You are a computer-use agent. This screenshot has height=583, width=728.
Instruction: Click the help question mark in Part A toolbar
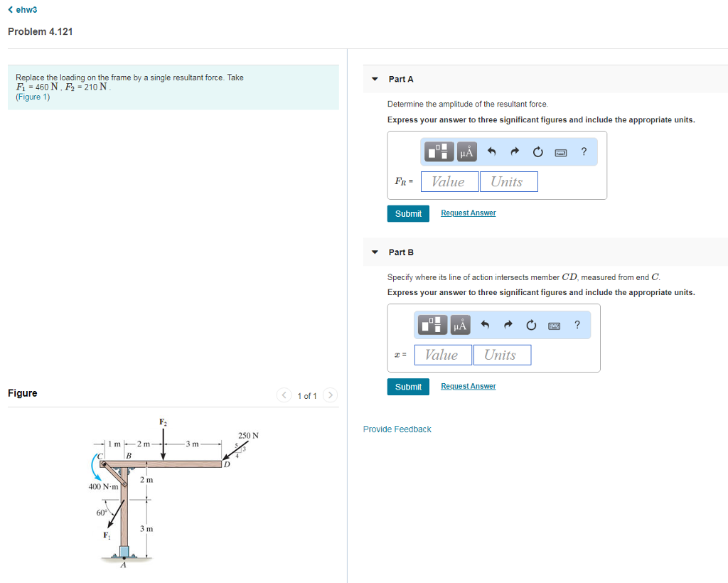click(583, 151)
